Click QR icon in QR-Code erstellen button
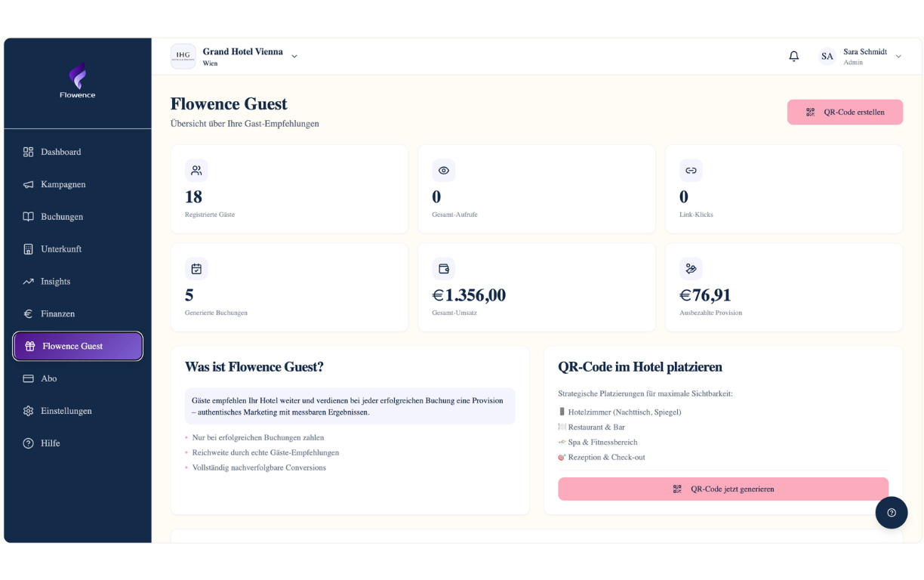Screen dimensions: 924x580 tap(810, 112)
